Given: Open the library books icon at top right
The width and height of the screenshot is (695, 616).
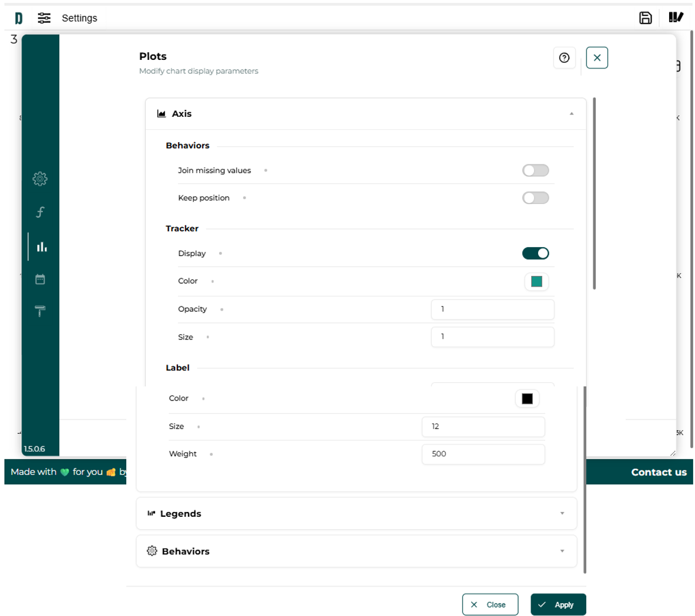Looking at the screenshot, I should (x=676, y=18).
